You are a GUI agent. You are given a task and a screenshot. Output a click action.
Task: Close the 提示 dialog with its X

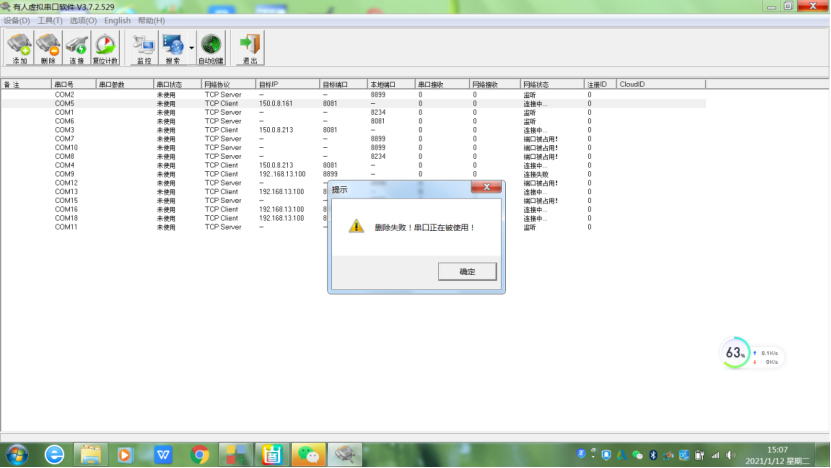(x=486, y=188)
